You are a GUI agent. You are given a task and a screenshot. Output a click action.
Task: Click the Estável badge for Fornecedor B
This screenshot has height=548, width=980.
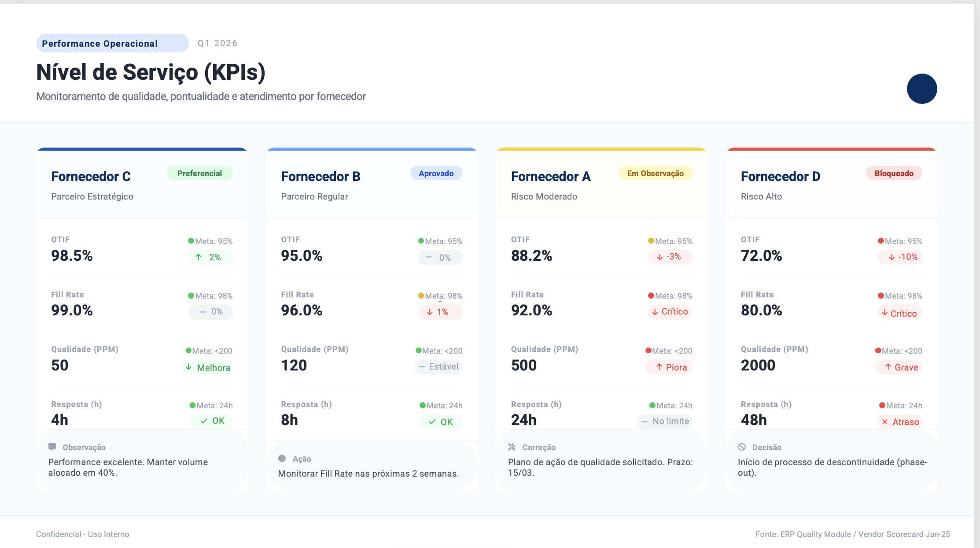coord(438,367)
